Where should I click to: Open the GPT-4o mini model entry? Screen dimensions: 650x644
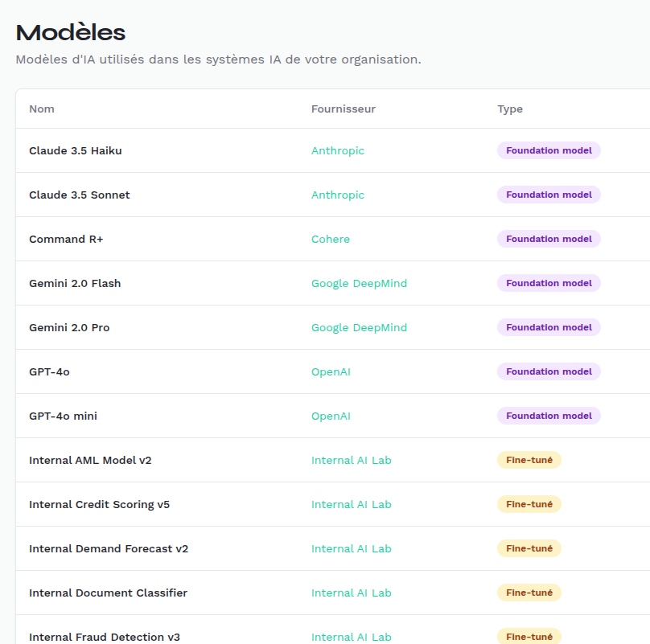[63, 416]
